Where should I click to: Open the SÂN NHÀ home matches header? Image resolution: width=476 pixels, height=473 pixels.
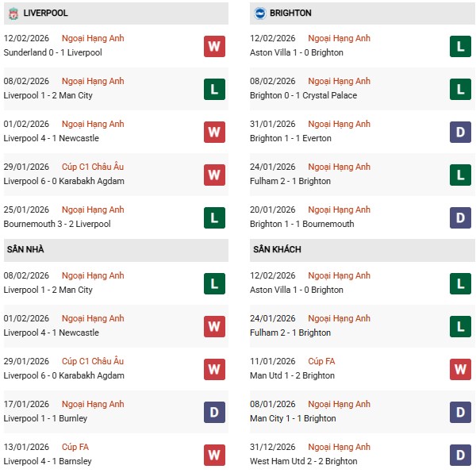click(25, 249)
